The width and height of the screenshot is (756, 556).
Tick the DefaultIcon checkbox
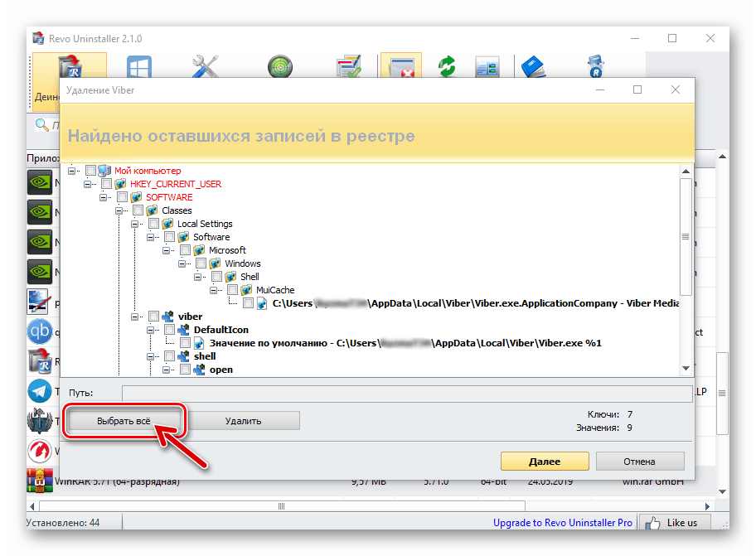tap(169, 330)
